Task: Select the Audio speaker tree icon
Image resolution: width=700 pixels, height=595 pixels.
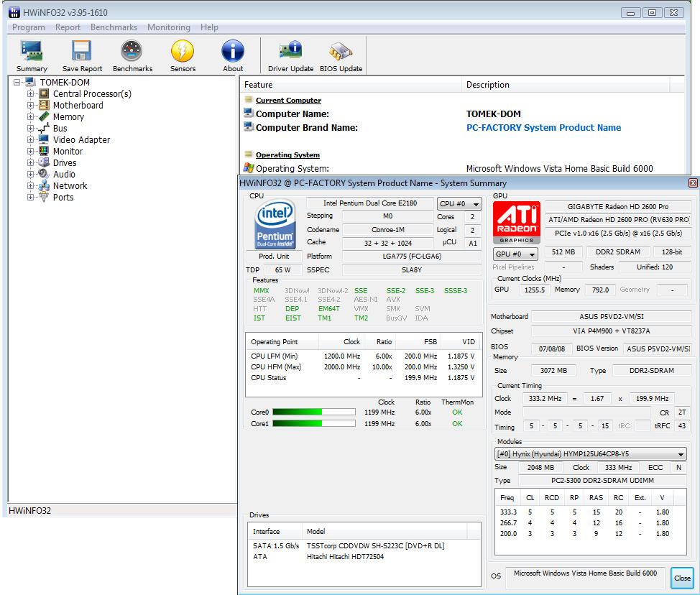Action: [x=44, y=174]
